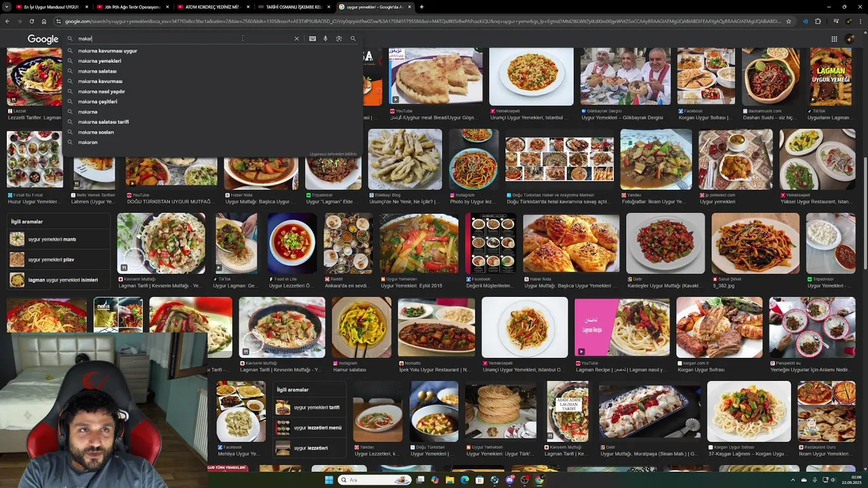Launch Microsoft Edge from the taskbar
Image resolution: width=868 pixels, height=488 pixels.
465,480
